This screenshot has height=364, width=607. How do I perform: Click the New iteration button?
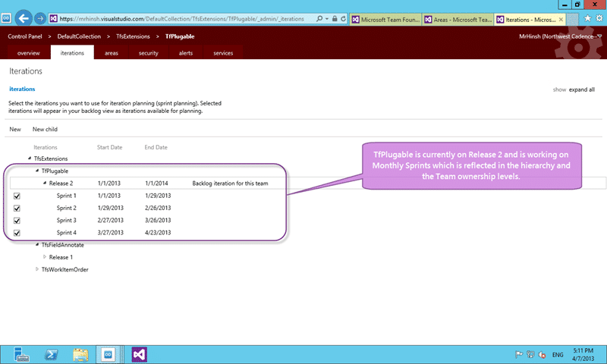pyautogui.click(x=15, y=129)
